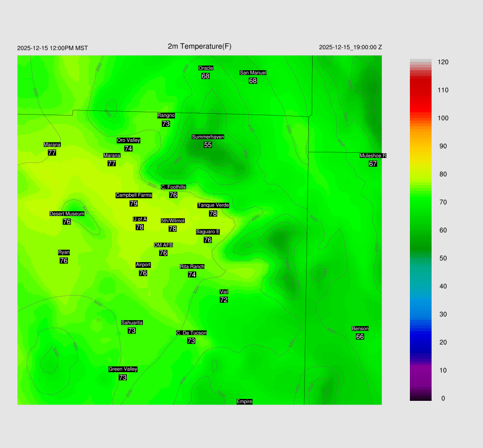Screen dimensions: 483x448
Task: Click the Desert Museum station label
Action: [x=67, y=214]
